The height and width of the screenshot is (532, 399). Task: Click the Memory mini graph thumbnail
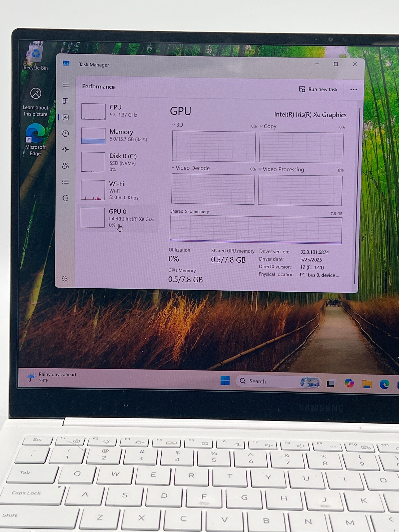click(93, 136)
